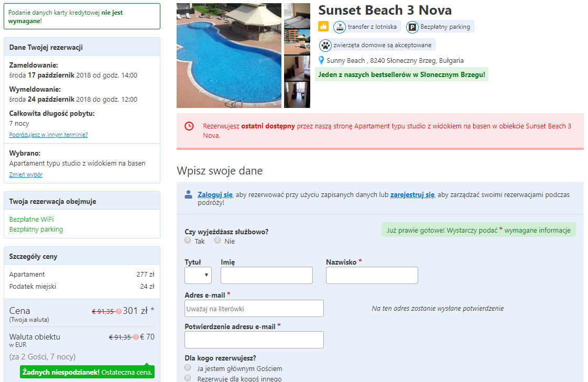
Task: Click the Nazwisko input field
Action: pyautogui.click(x=372, y=275)
